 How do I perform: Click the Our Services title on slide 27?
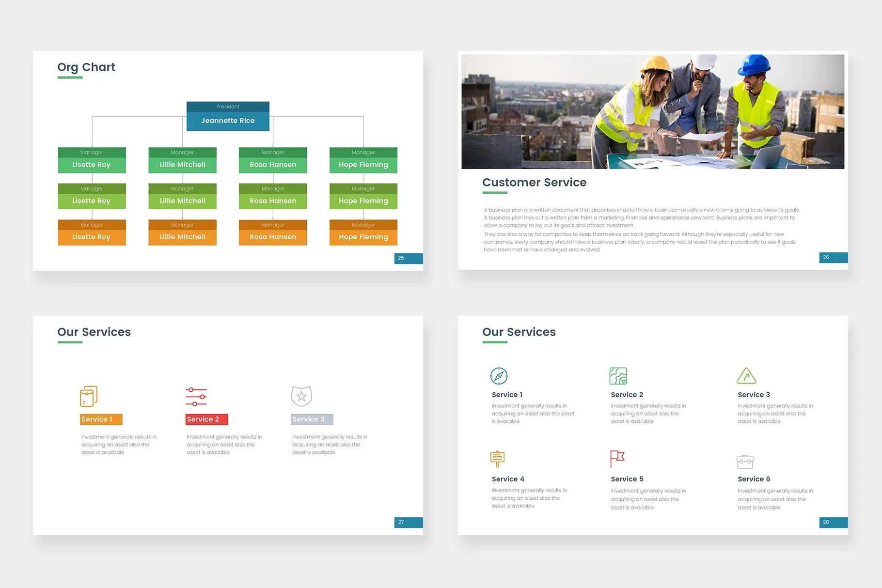coord(94,332)
